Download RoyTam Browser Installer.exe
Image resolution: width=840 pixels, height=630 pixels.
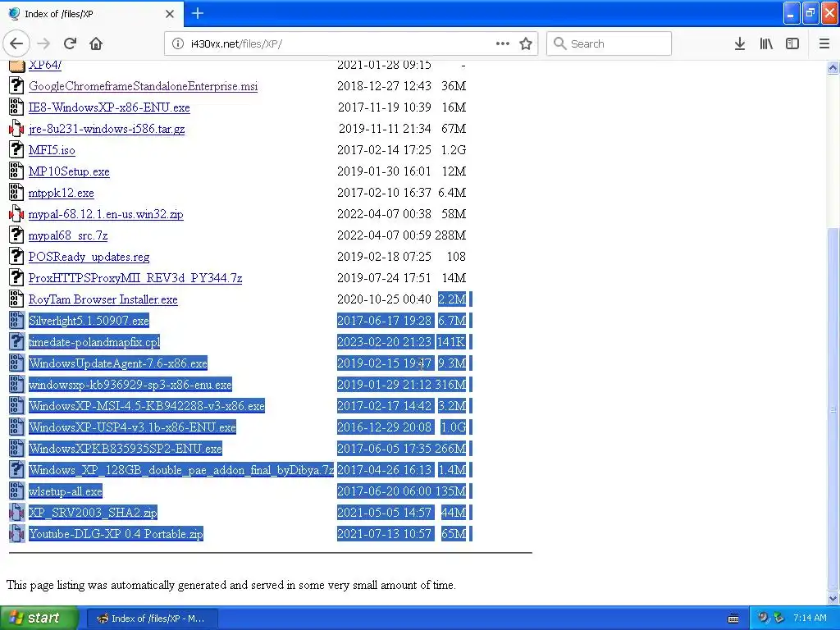tap(103, 299)
